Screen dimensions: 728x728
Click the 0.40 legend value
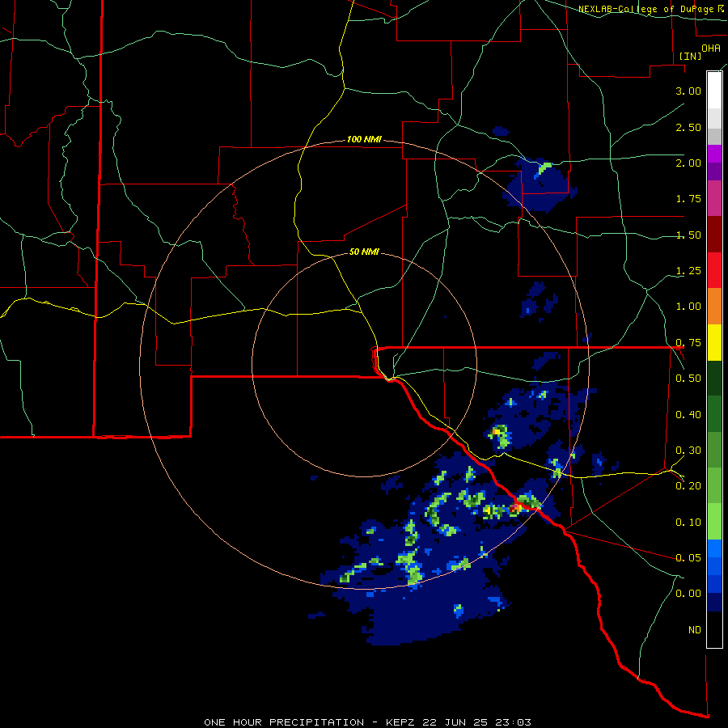point(688,415)
